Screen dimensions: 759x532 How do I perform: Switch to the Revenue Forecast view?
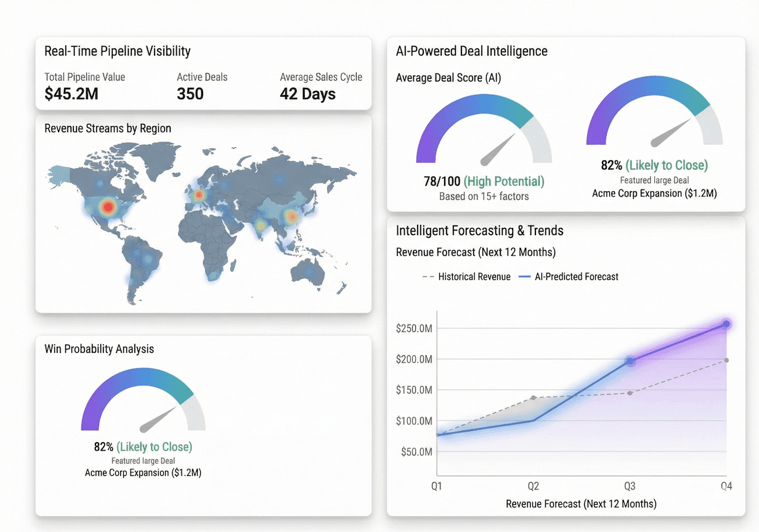[475, 252]
